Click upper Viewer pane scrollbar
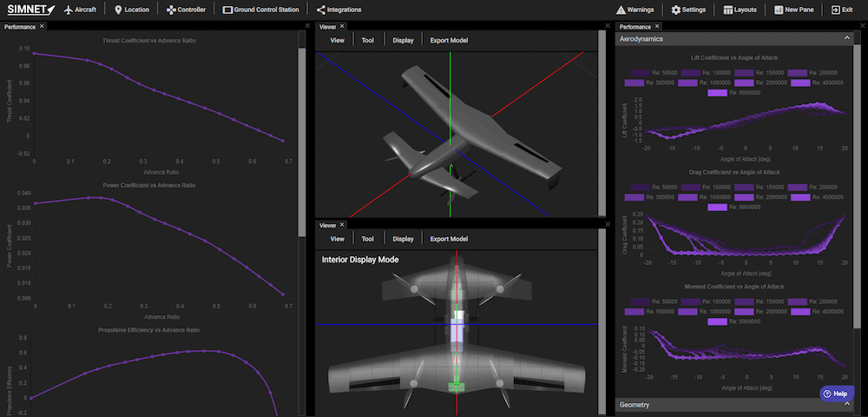868x417 pixels. 602,123
